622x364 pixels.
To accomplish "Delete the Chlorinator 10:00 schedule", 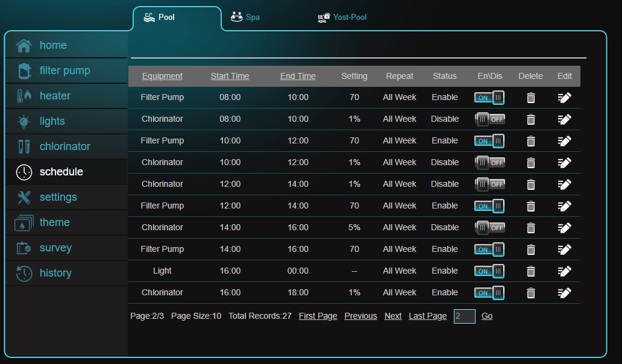I will tap(531, 163).
